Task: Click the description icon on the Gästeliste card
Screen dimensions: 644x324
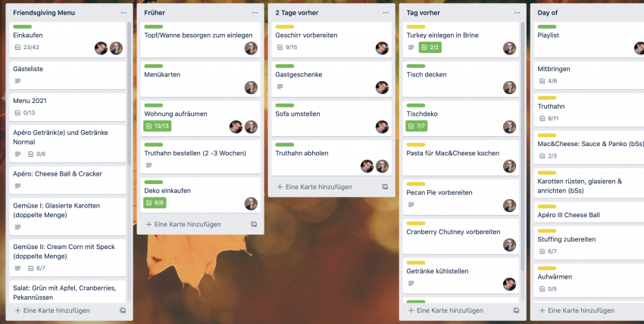Action: pyautogui.click(x=17, y=81)
